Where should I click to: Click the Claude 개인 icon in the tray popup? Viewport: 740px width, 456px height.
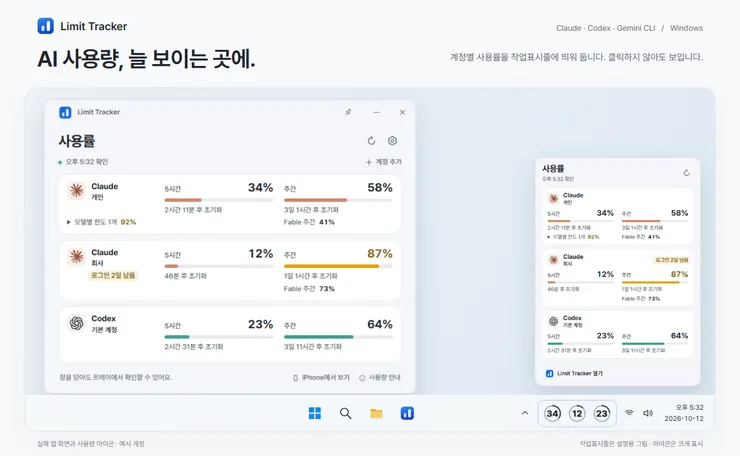[553, 198]
